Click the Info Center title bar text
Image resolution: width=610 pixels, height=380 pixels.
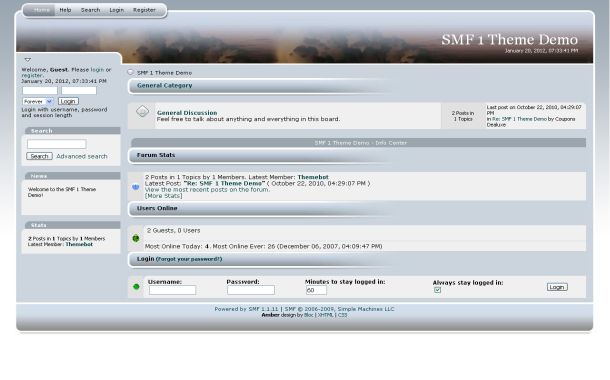tap(361, 143)
